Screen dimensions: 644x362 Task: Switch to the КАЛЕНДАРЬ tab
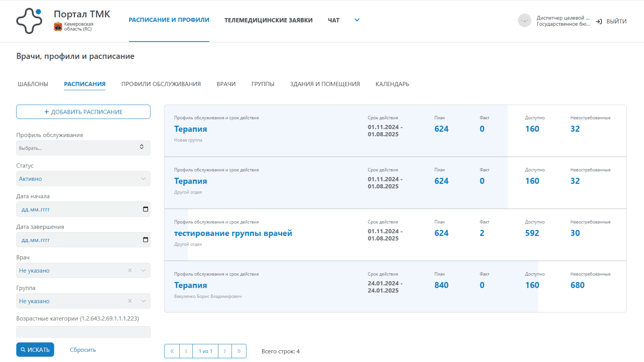click(x=392, y=84)
